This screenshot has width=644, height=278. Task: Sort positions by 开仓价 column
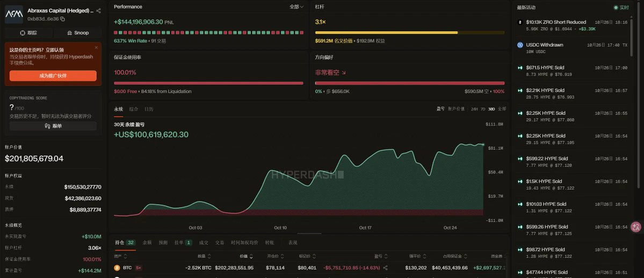pyautogui.click(x=276, y=256)
